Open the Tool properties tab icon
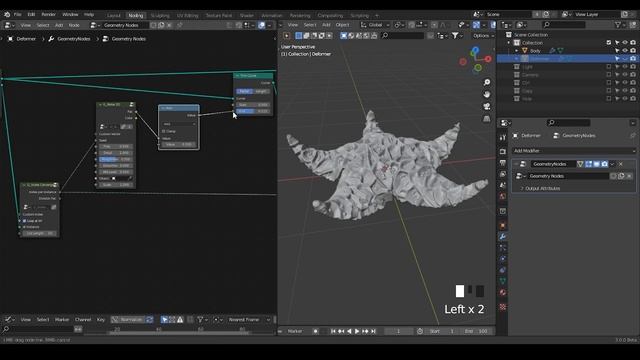The width and height of the screenshot is (640, 360). tap(503, 138)
